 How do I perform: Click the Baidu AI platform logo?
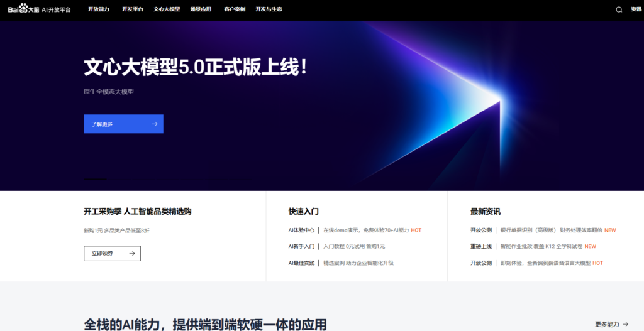pyautogui.click(x=40, y=9)
